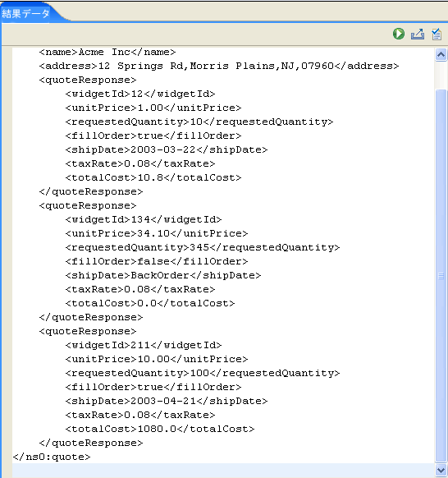Click the export results icon

[418, 34]
